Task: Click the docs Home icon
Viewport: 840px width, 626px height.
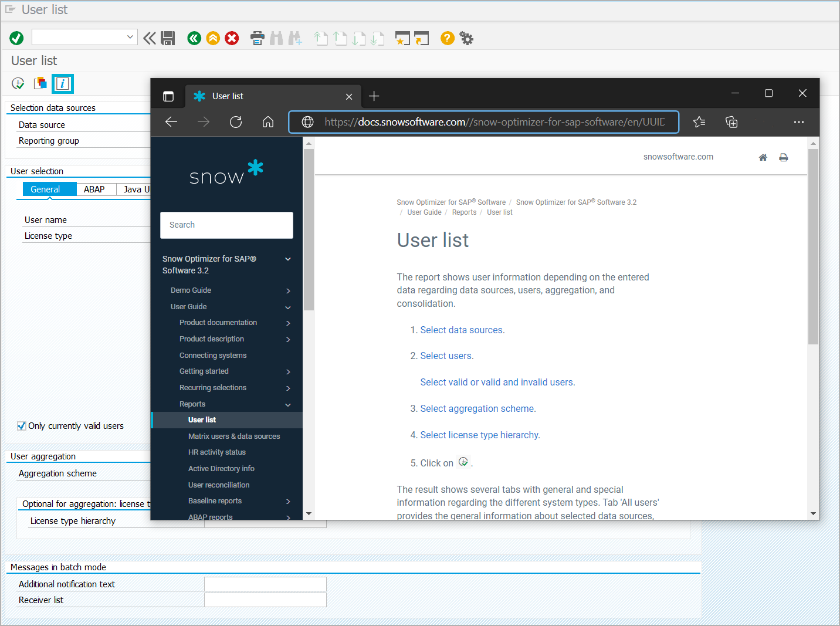Action: pos(763,157)
